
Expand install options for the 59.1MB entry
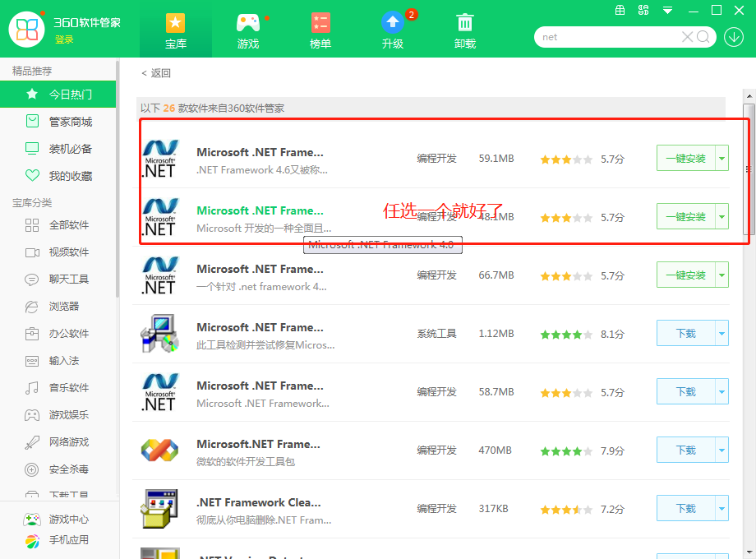click(x=721, y=158)
